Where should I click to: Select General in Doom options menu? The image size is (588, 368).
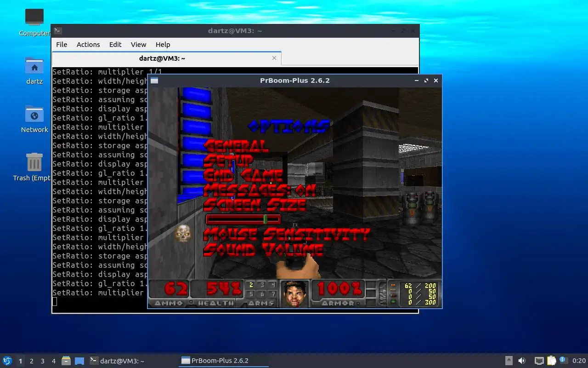click(236, 145)
